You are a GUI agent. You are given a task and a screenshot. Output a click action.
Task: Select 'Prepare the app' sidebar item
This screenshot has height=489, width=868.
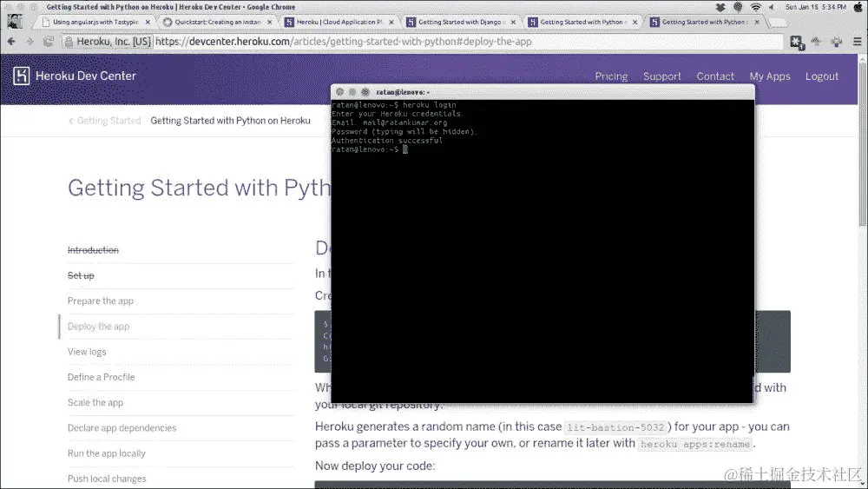point(100,301)
